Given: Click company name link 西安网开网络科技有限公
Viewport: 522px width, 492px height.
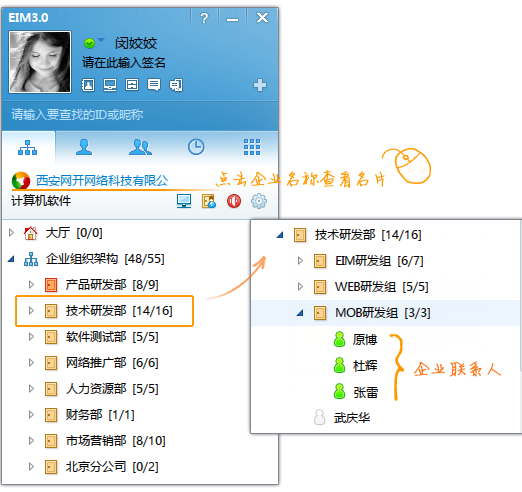Looking at the screenshot, I should tap(102, 181).
